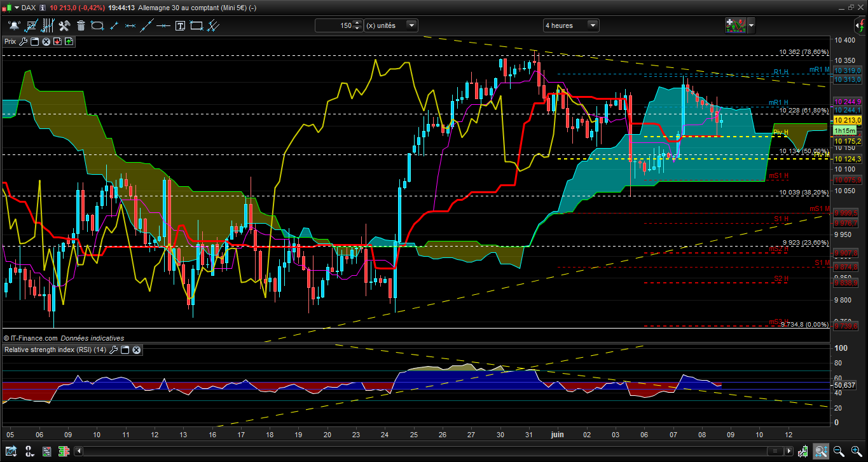This screenshot has height=462, width=868.
Task: Click the green cursor chart icon bottom right
Action: (x=804, y=452)
